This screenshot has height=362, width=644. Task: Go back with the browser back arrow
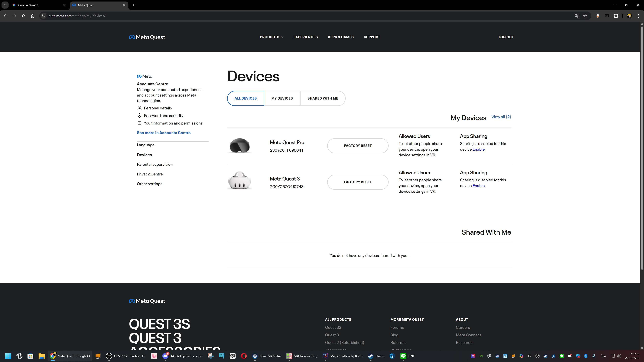(6, 16)
